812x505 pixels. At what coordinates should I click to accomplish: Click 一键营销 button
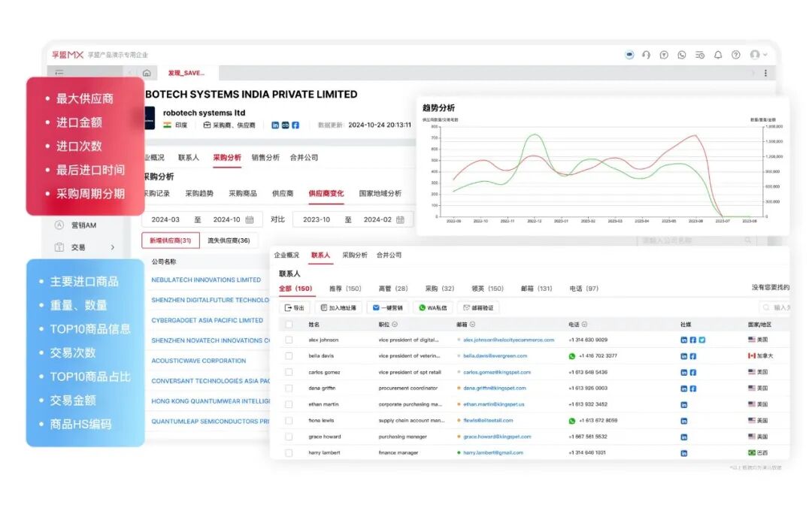388,308
